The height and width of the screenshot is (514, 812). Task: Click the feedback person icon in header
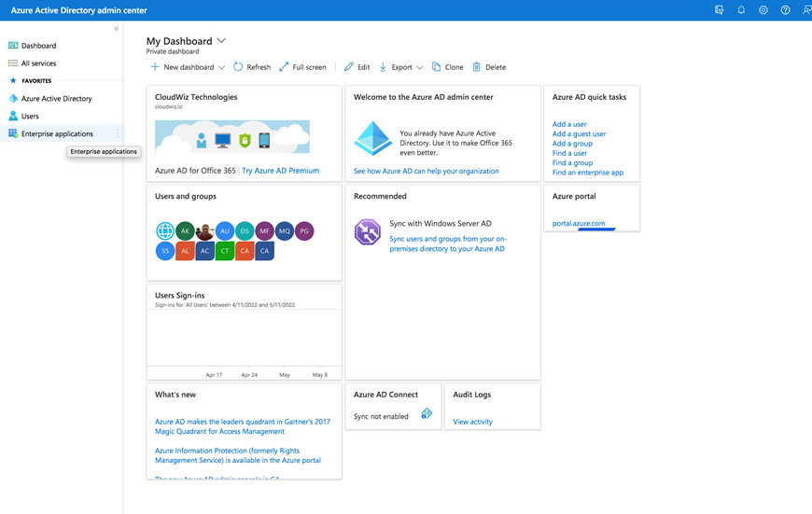(806, 10)
